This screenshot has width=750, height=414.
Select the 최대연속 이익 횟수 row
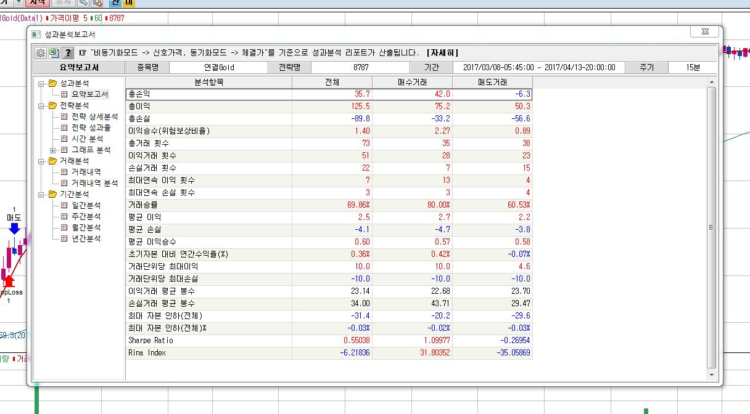tap(329, 180)
